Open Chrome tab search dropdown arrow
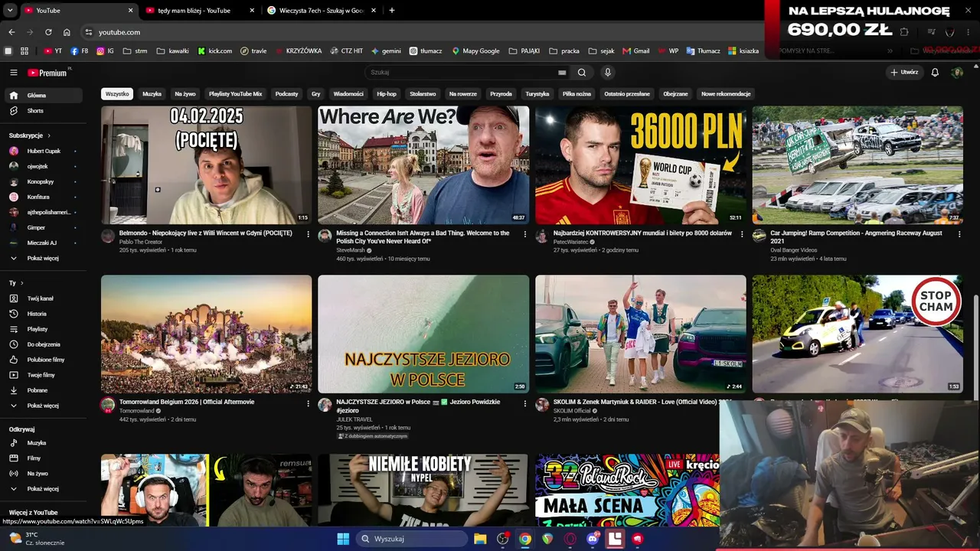 click(10, 11)
